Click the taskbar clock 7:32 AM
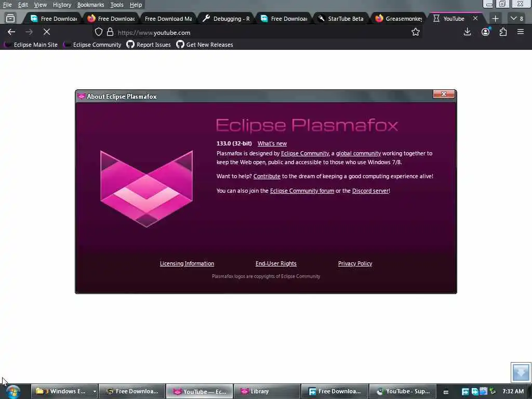532x399 pixels. 513,392
